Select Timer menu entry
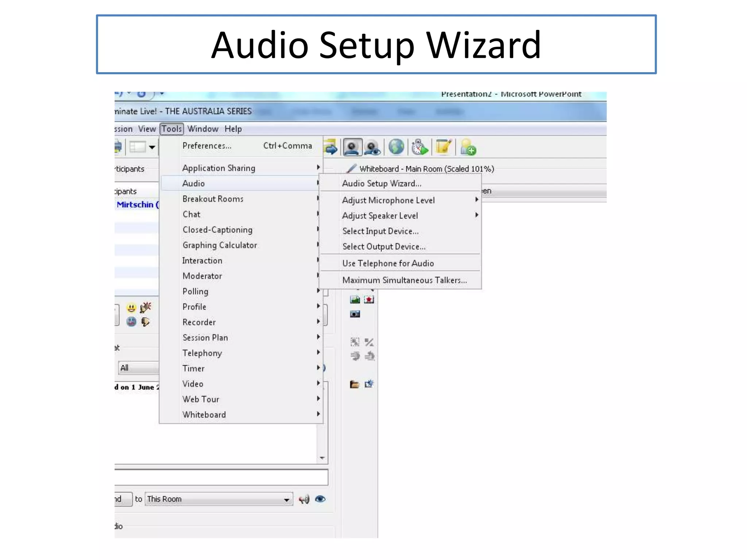Image resolution: width=747 pixels, height=560 pixels. tap(241, 368)
